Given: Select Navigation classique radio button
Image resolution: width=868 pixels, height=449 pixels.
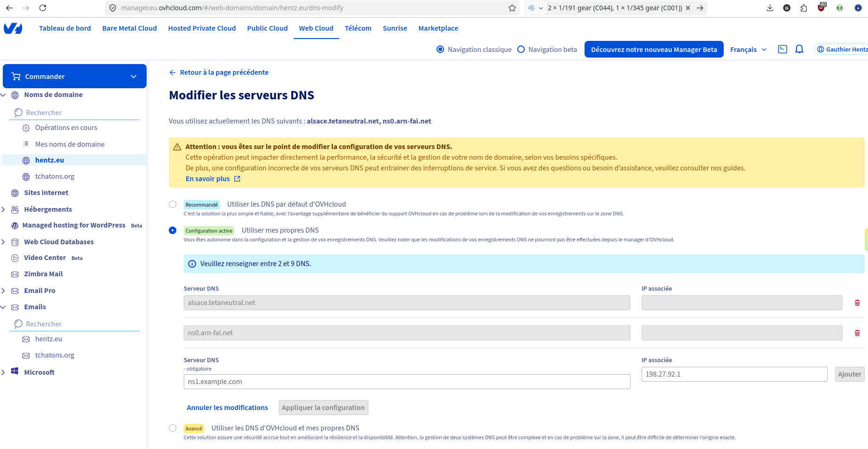Looking at the screenshot, I should (440, 49).
